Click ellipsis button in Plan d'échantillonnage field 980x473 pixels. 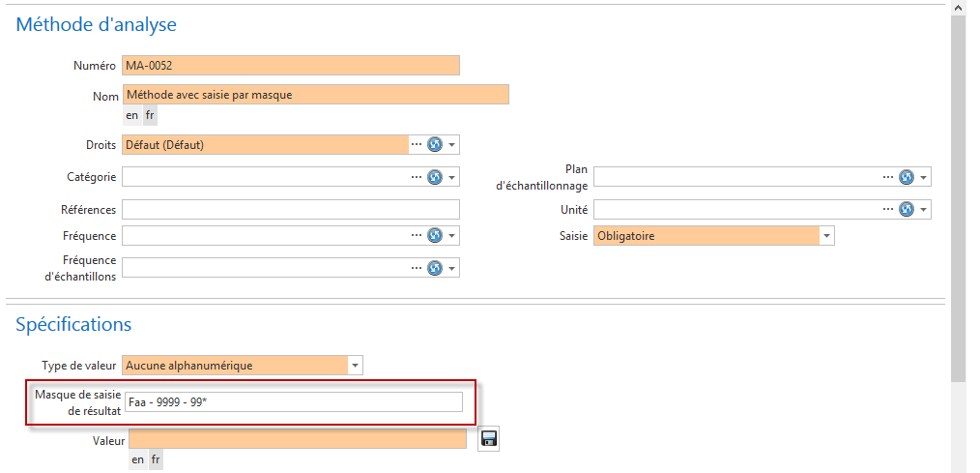click(888, 177)
